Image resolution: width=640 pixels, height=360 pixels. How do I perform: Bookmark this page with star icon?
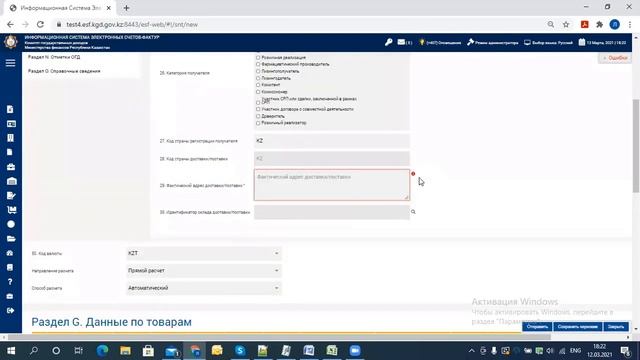click(566, 24)
